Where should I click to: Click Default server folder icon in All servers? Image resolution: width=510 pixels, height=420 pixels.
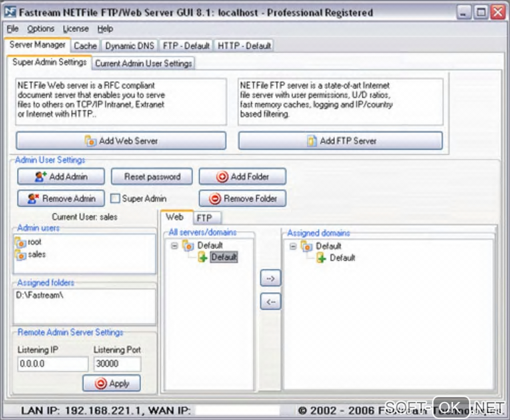point(188,245)
